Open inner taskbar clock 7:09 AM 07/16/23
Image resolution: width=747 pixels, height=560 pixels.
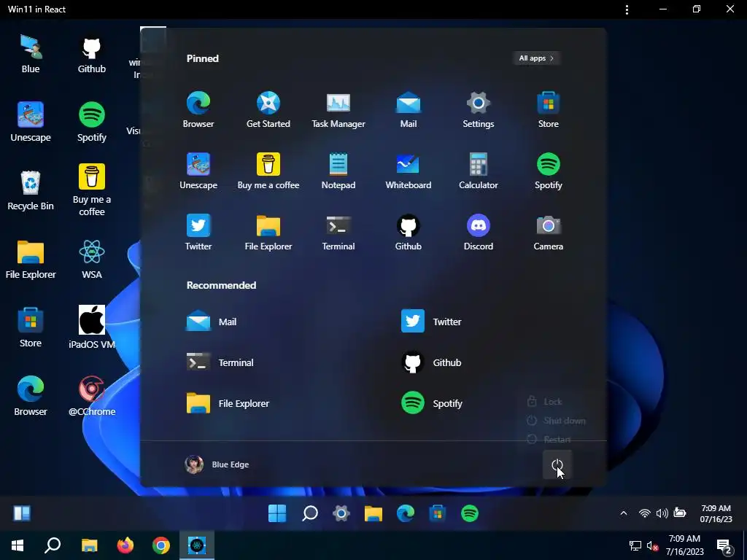pyautogui.click(x=716, y=513)
